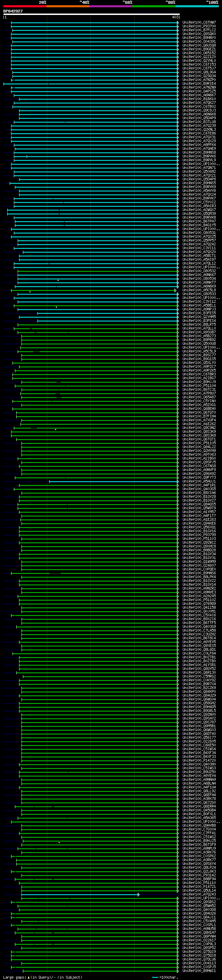Select hit label UniRef100_A9PFK4
Image resolution: width=222 pixels, height=980 pixels.
[199, 145]
